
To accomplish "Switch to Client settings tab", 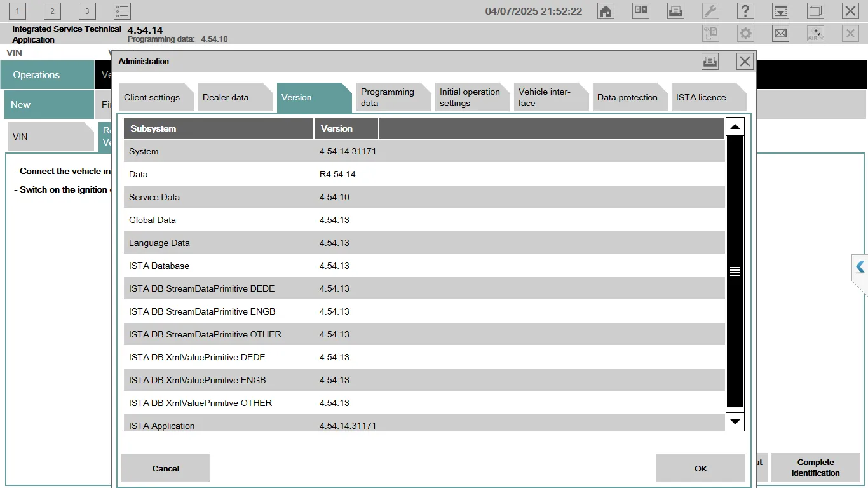I will tap(156, 97).
